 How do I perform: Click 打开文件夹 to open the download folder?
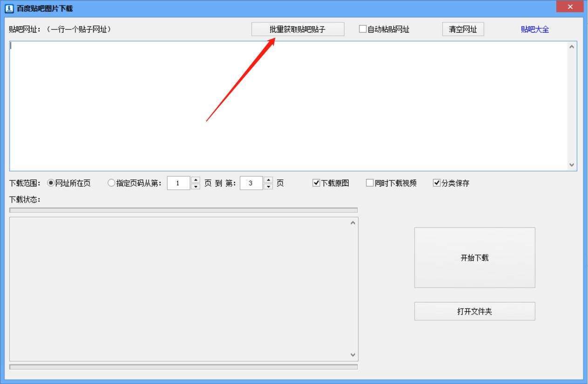tap(474, 311)
